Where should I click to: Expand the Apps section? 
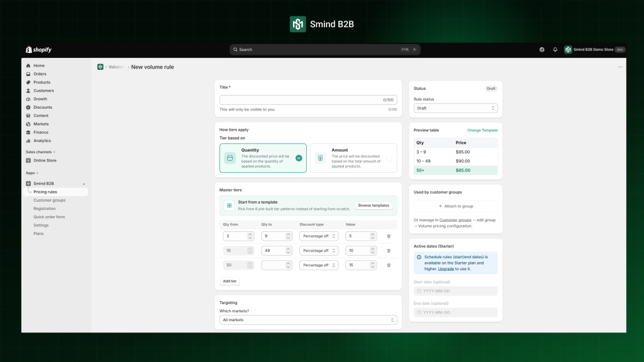point(31,173)
